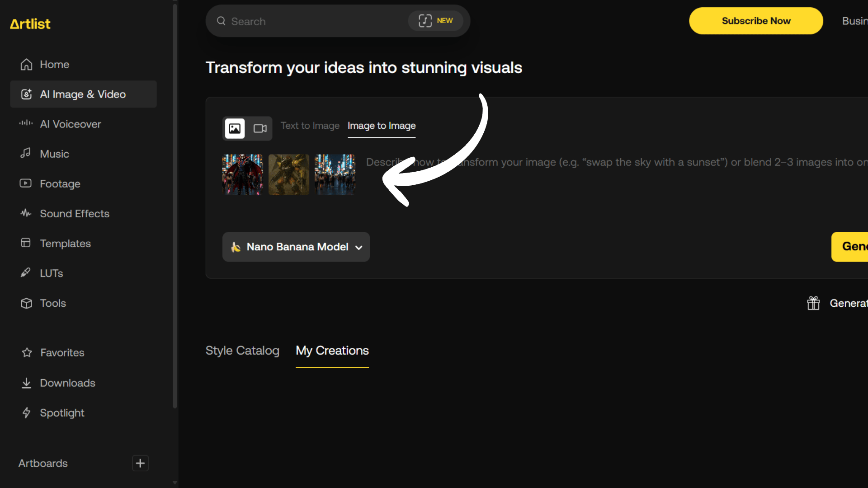This screenshot has height=488, width=868.
Task: Open the Sound Effects section
Action: 74,214
